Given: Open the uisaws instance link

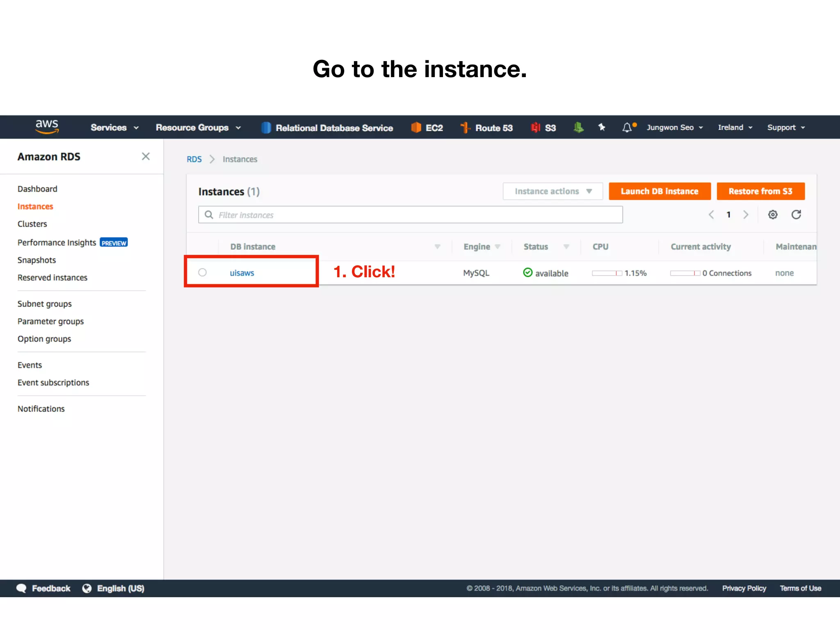Looking at the screenshot, I should point(242,273).
